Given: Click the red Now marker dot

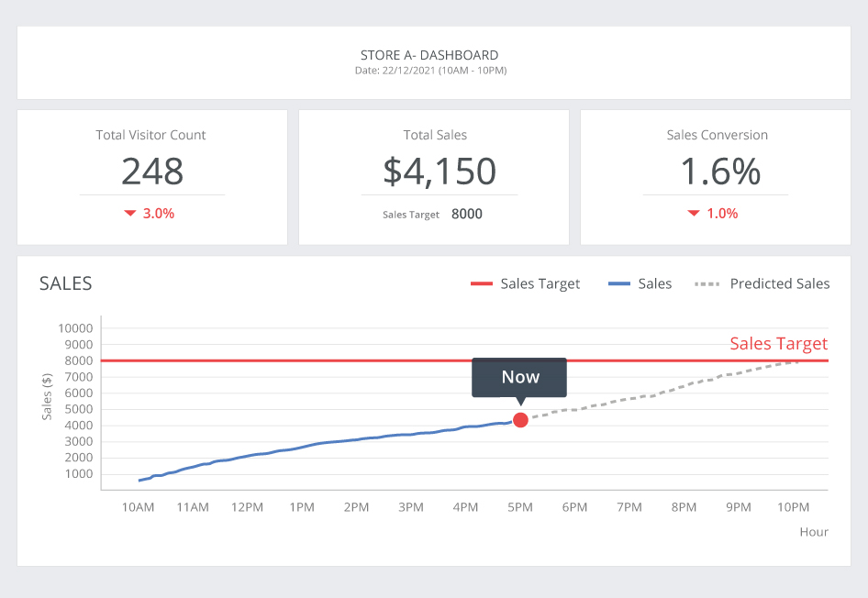Looking at the screenshot, I should click(520, 420).
